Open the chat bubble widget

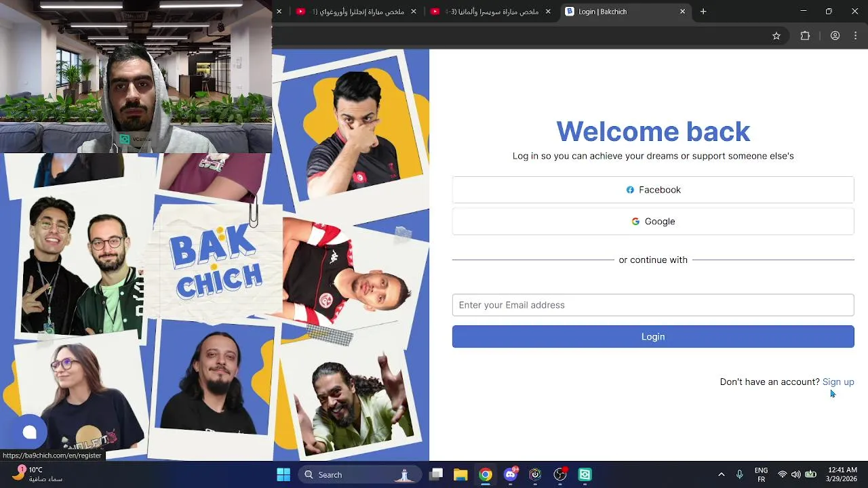[29, 432]
